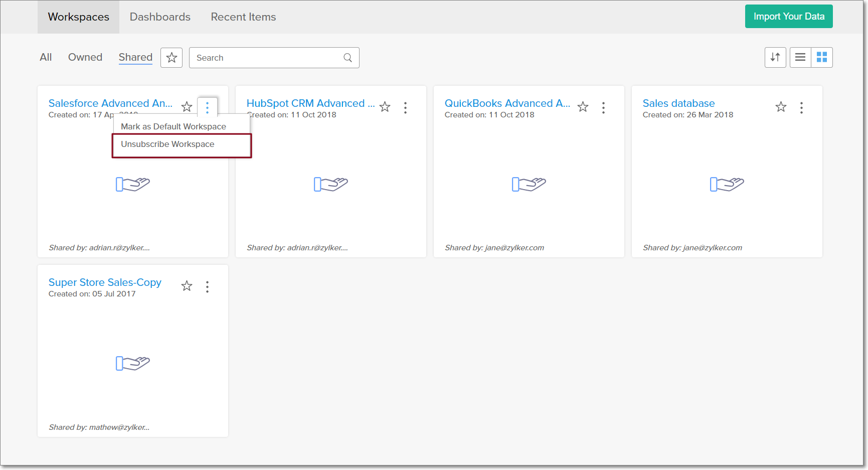Click 'Created on: 26 Mar 2018' text

point(688,115)
